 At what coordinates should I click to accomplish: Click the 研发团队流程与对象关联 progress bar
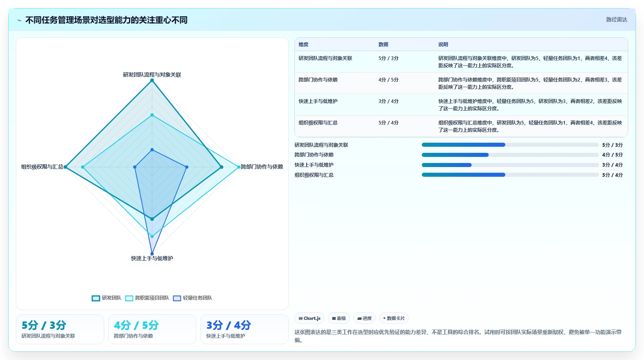tap(510, 145)
